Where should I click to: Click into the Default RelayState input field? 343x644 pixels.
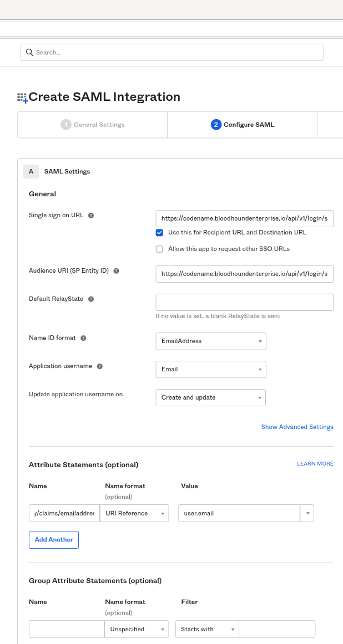click(244, 302)
